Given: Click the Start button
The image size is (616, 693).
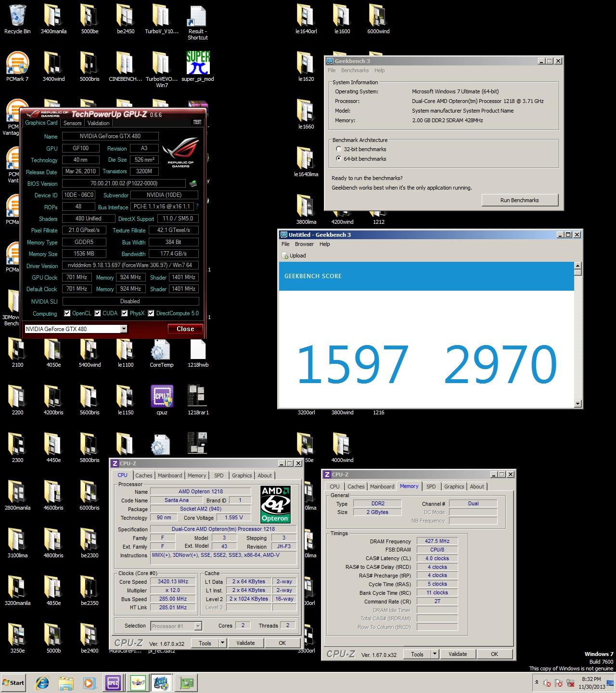Looking at the screenshot, I should [13, 682].
